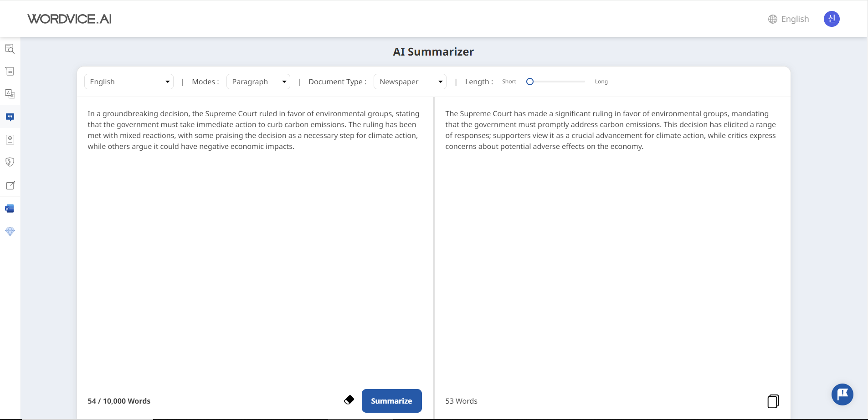
Task: Open the user account avatar menu
Action: [832, 19]
